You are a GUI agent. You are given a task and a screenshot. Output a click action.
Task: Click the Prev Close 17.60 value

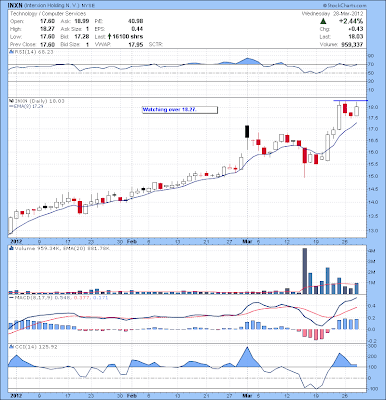(x=47, y=44)
